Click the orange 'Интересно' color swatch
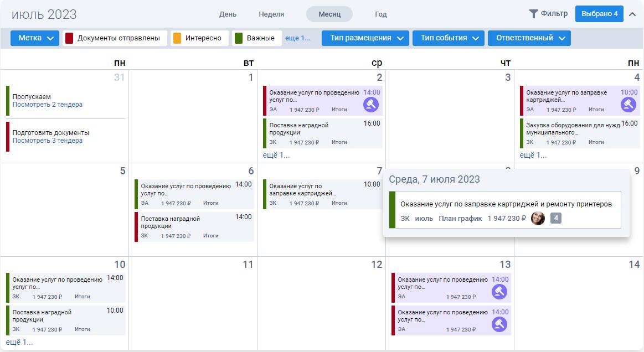The image size is (644, 352). 177,38
